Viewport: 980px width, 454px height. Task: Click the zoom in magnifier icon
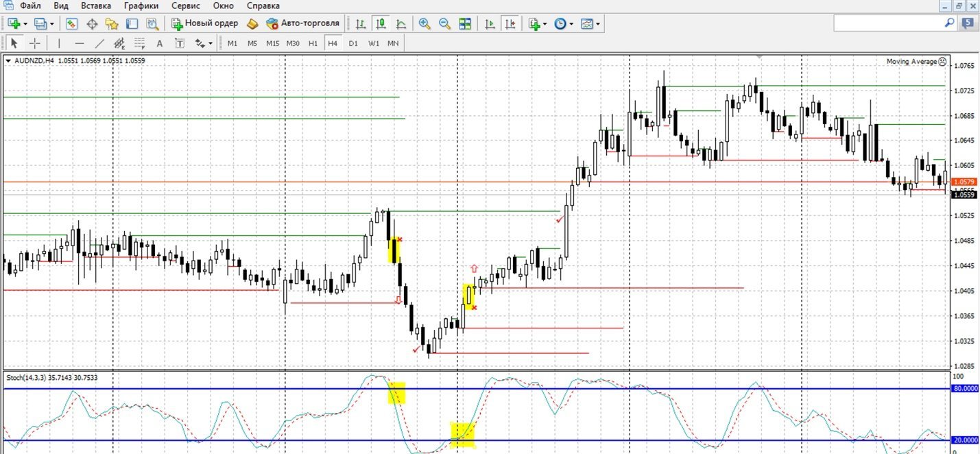point(425,23)
